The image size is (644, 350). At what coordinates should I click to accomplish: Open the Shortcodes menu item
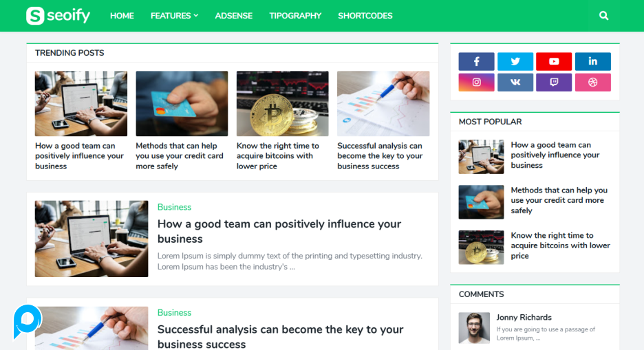(365, 16)
